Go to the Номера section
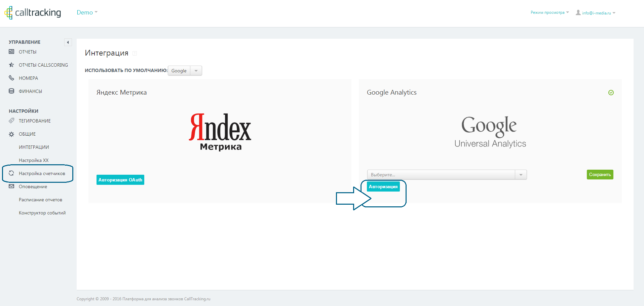644x306 pixels. pyautogui.click(x=28, y=78)
